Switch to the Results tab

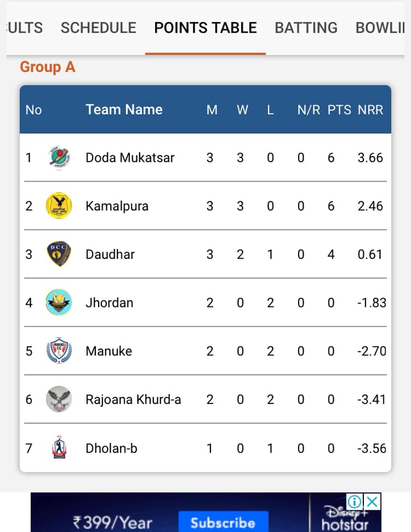point(24,28)
